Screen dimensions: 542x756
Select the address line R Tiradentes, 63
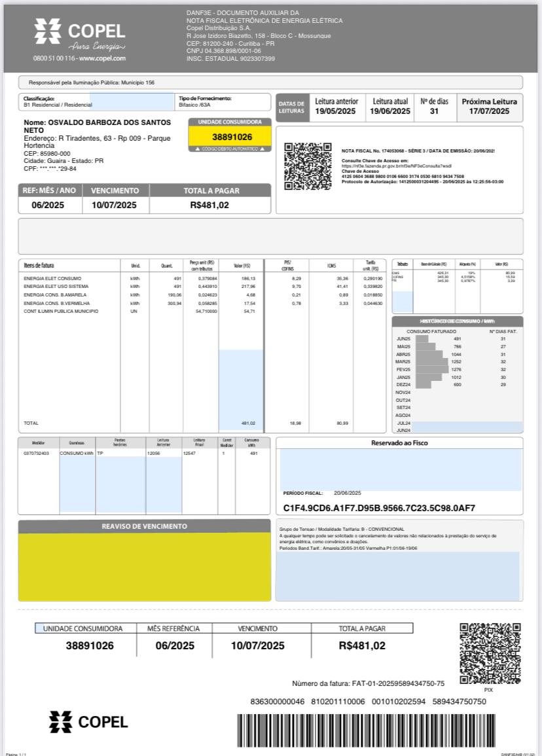[x=97, y=142]
